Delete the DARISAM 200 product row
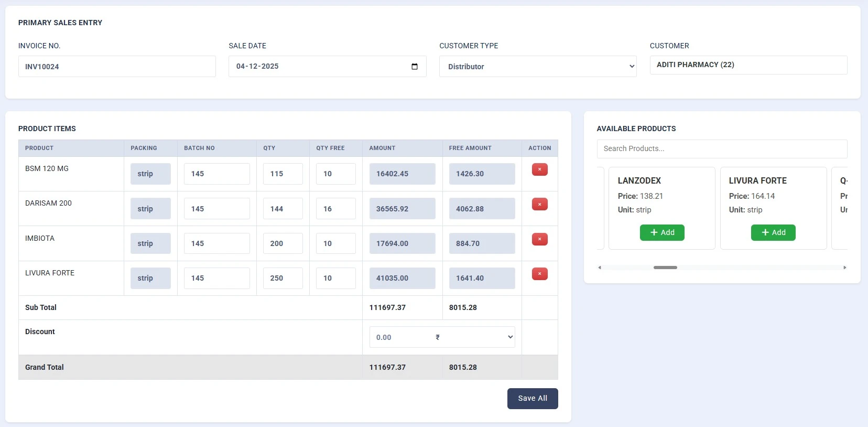The height and width of the screenshot is (427, 868). pos(539,204)
